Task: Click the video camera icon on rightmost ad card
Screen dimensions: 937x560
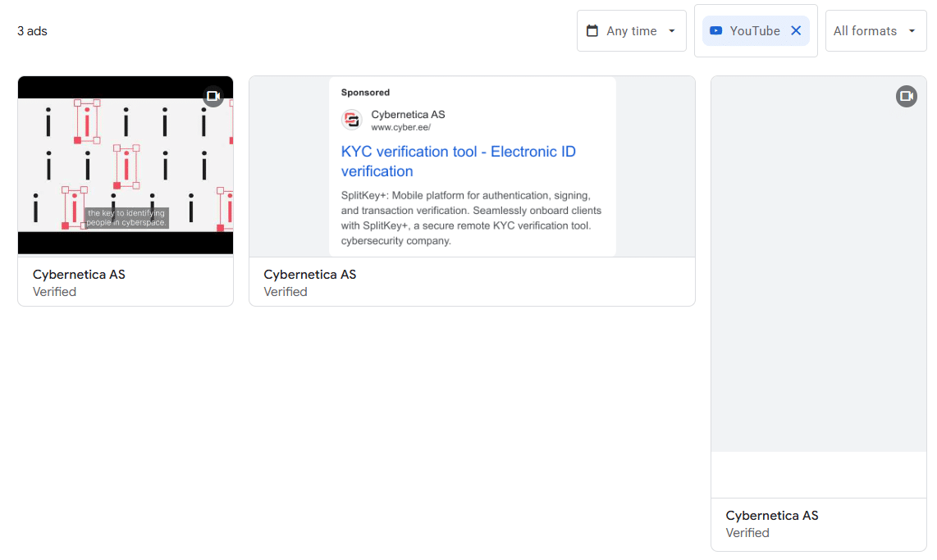Action: tap(906, 96)
